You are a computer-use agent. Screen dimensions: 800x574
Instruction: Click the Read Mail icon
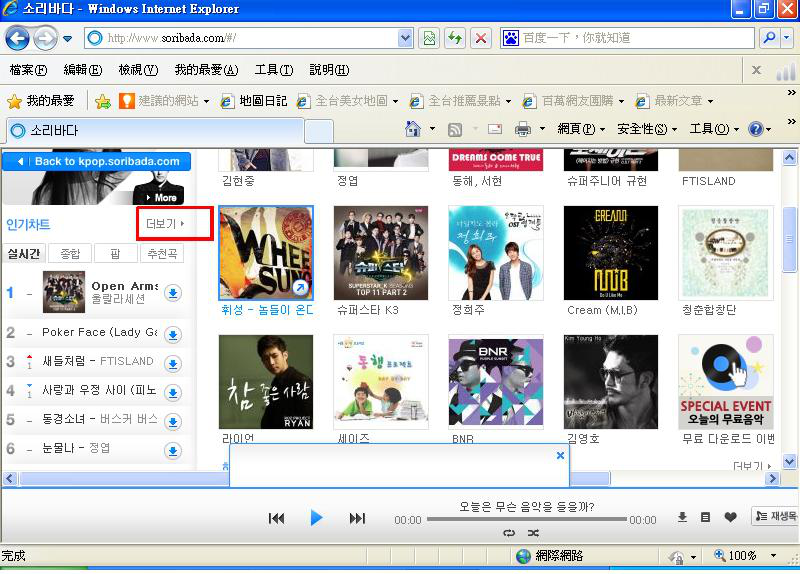pyautogui.click(x=495, y=129)
